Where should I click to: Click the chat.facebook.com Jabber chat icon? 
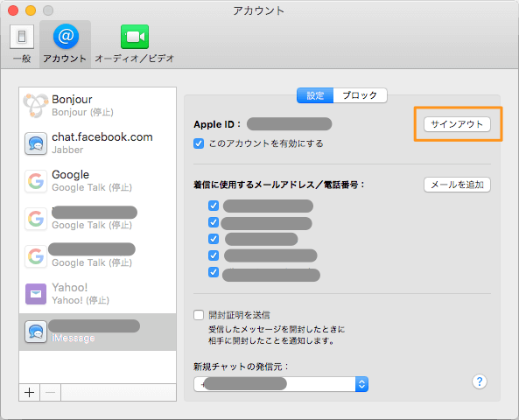[36, 143]
